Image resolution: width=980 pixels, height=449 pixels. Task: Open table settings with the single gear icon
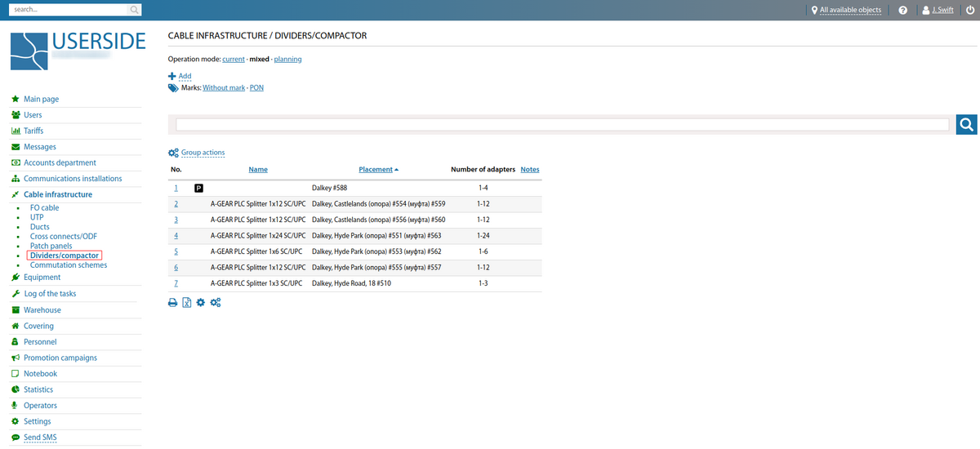[201, 303]
